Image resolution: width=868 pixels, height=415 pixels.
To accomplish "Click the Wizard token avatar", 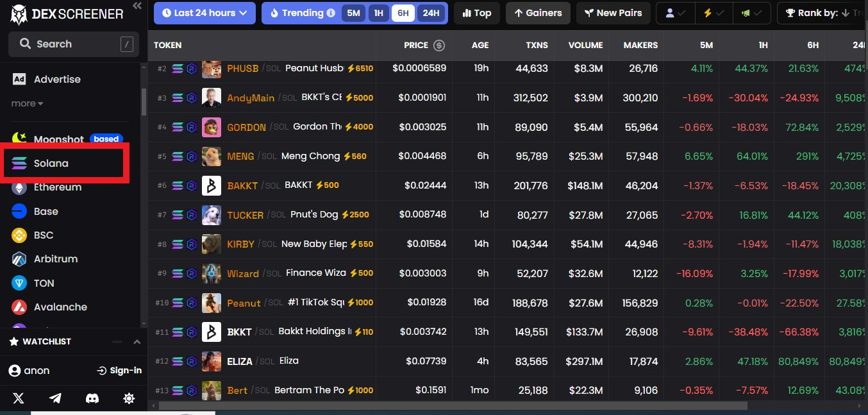I will (x=212, y=273).
